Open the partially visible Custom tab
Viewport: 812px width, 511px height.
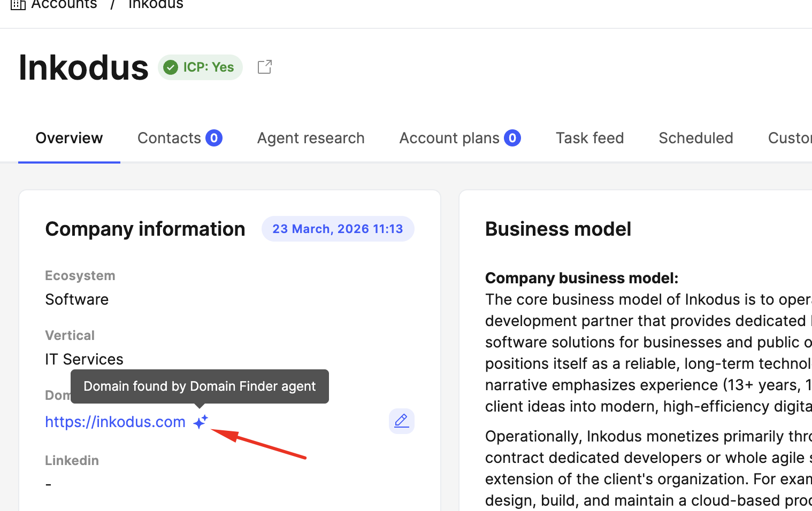[x=790, y=138]
